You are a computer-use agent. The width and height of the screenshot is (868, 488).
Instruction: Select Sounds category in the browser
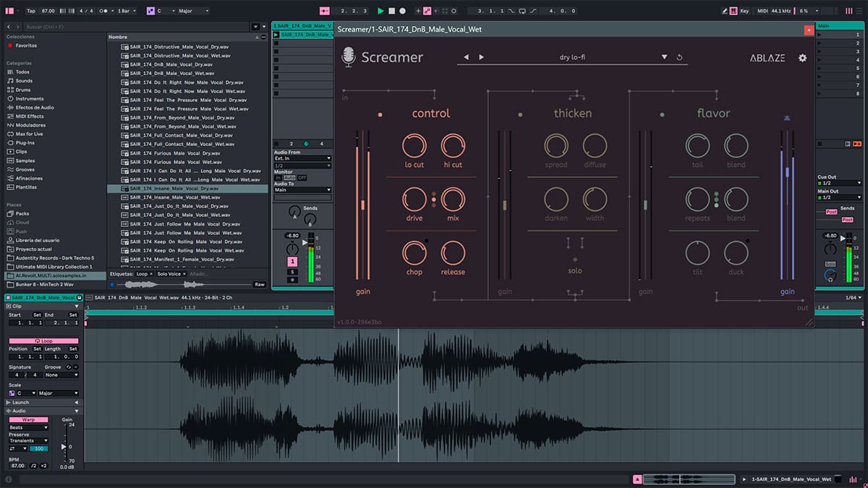pyautogui.click(x=24, y=81)
